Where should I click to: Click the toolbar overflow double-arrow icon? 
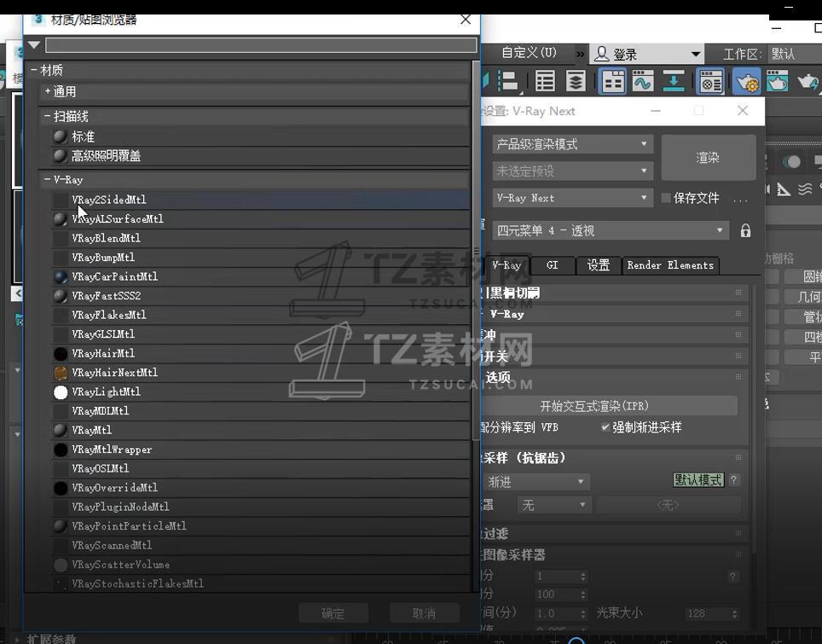point(580,54)
